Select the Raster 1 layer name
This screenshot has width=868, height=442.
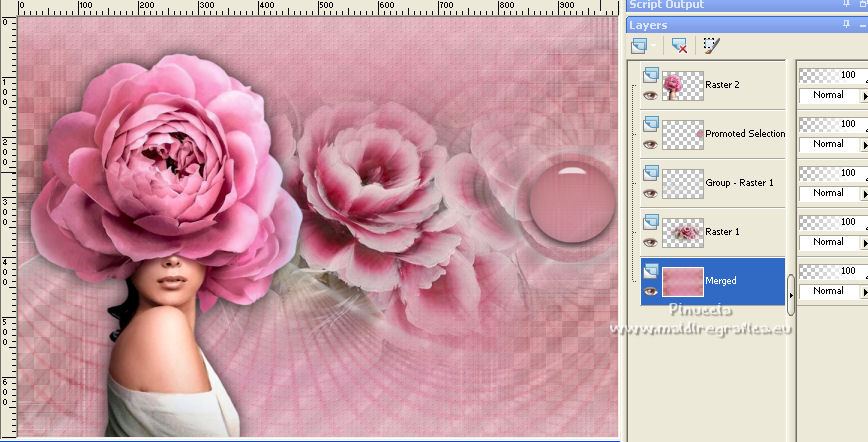(x=722, y=232)
